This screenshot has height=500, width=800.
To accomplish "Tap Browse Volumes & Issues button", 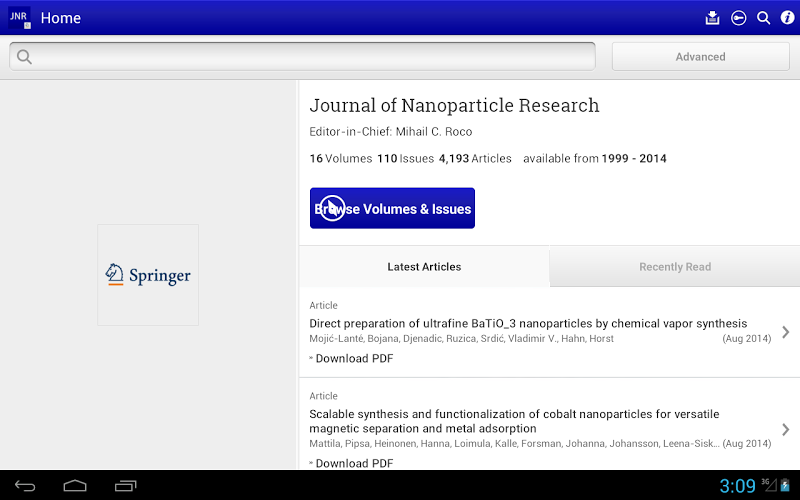I will tap(392, 208).
